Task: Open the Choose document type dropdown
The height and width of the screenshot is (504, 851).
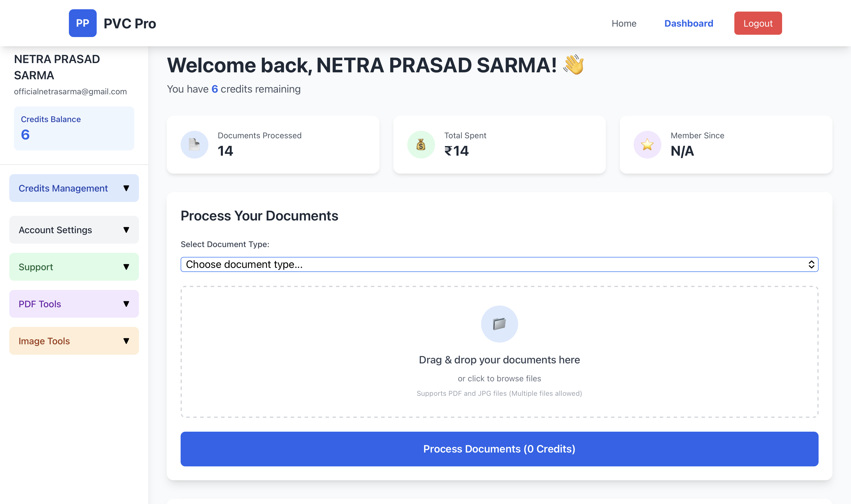Action: (499, 264)
